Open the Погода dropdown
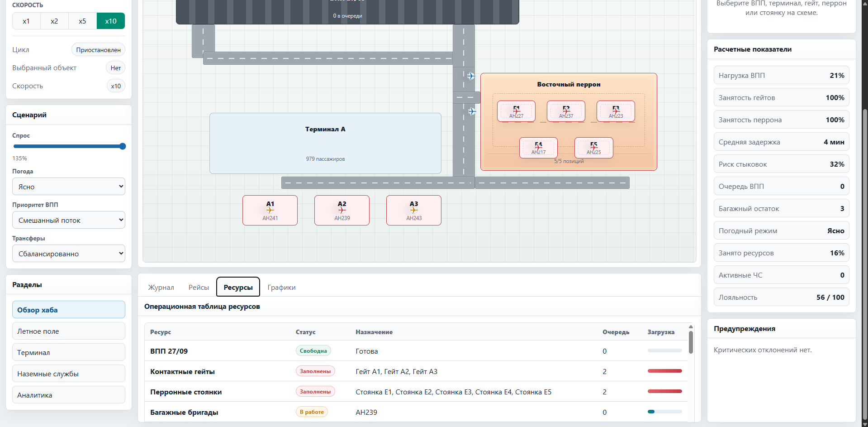The image size is (868, 427). pos(69,187)
